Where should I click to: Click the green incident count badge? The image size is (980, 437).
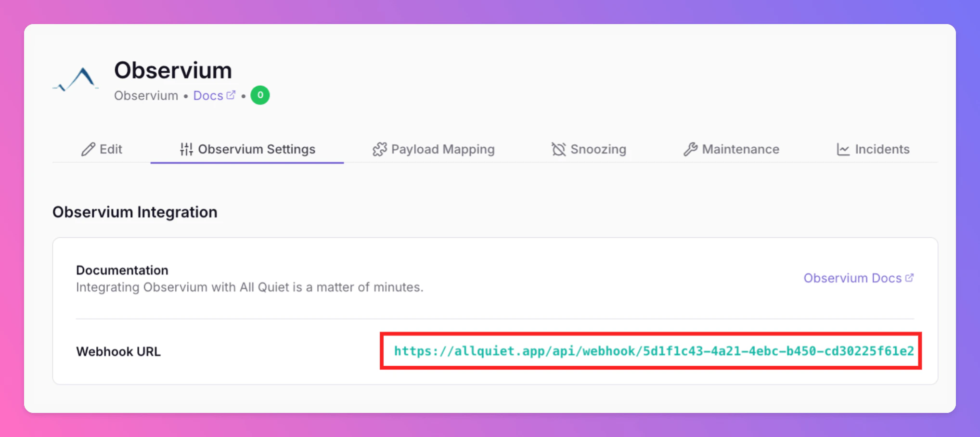(x=260, y=95)
